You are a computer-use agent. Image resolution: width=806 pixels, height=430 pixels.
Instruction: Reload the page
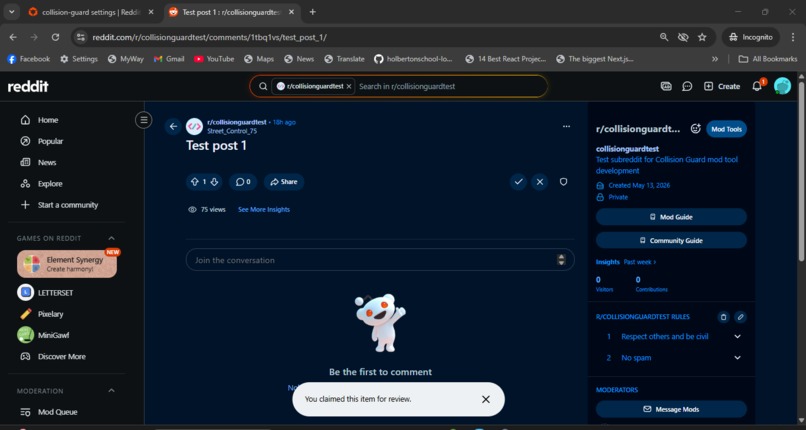(x=56, y=38)
